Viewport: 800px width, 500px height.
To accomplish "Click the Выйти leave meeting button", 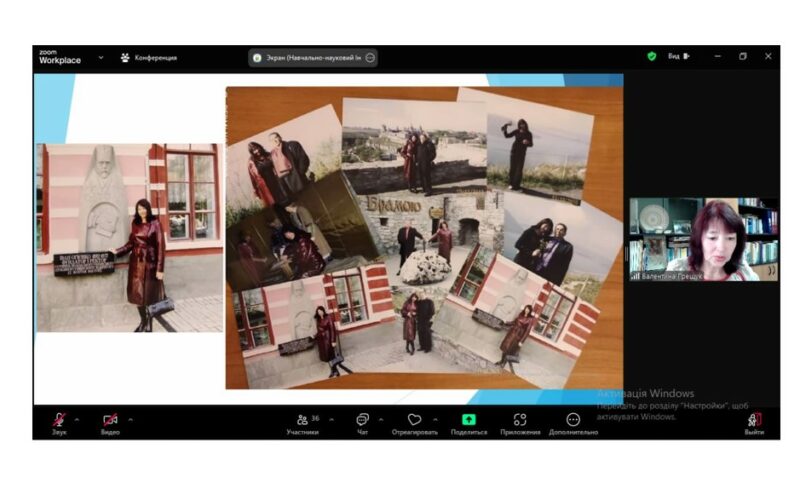I will (754, 421).
